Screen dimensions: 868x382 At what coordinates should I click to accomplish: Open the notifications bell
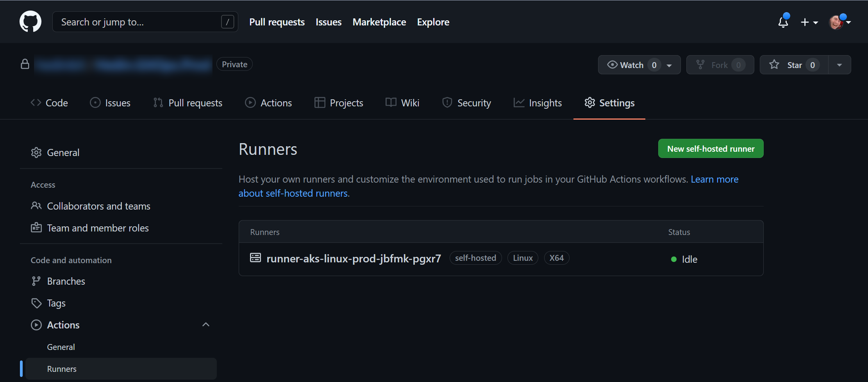coord(783,22)
